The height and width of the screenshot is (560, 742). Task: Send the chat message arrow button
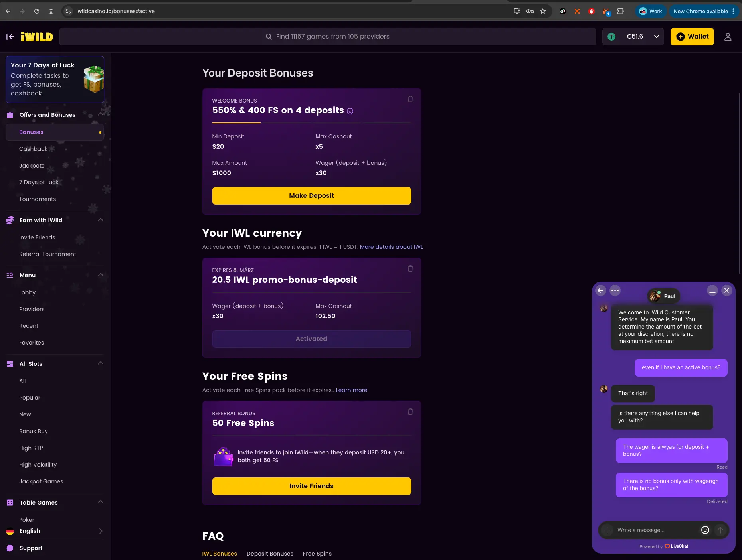tap(720, 530)
